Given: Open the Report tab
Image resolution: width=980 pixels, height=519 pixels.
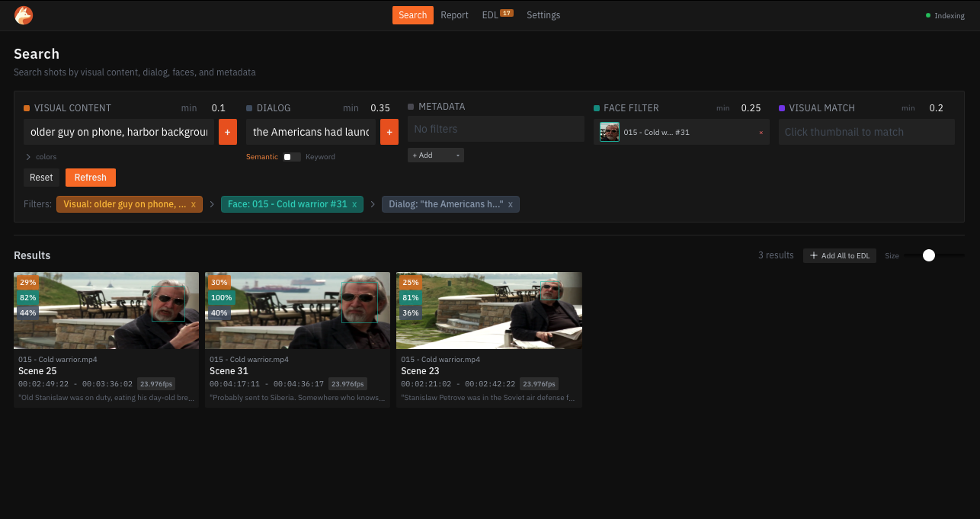Looking at the screenshot, I should point(454,14).
